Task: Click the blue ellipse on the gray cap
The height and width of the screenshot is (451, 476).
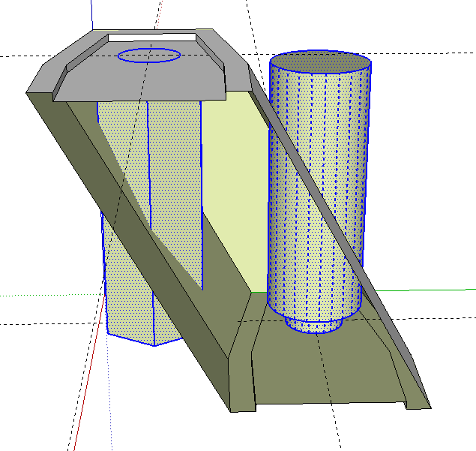Action: coord(149,56)
